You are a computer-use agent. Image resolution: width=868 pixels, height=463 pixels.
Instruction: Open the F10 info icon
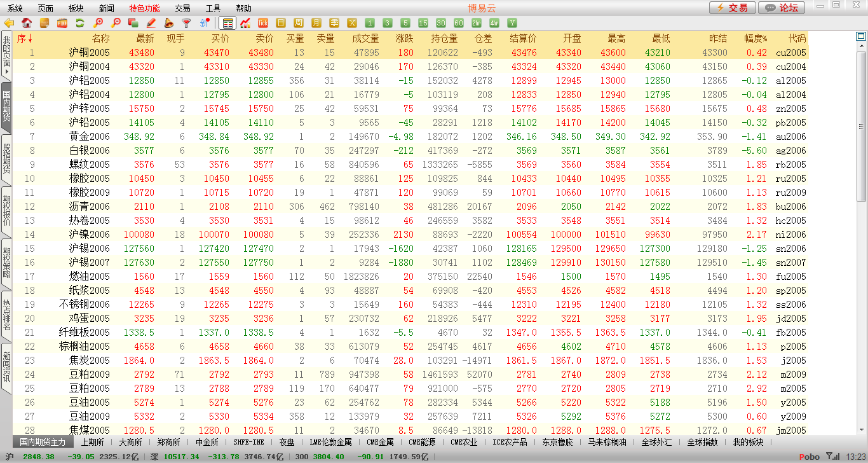coord(62,23)
